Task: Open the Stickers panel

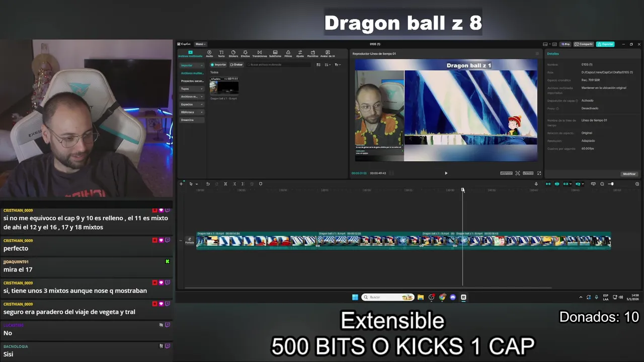Action: pos(233,53)
